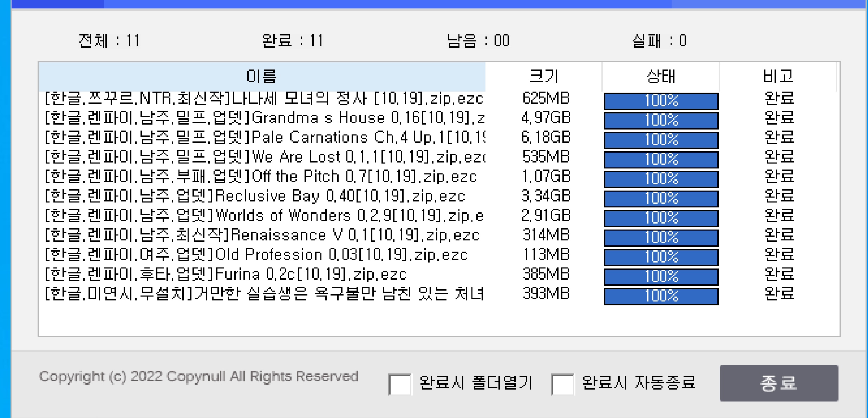Click the 393MB file's 100% progress bar
The width and height of the screenshot is (868, 418).
click(661, 296)
